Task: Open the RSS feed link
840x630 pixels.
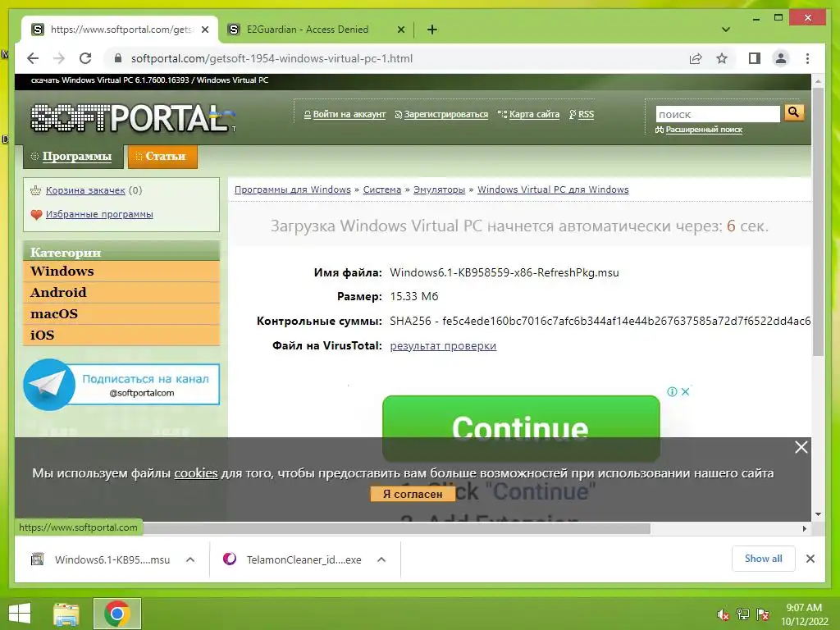Action: pos(586,114)
